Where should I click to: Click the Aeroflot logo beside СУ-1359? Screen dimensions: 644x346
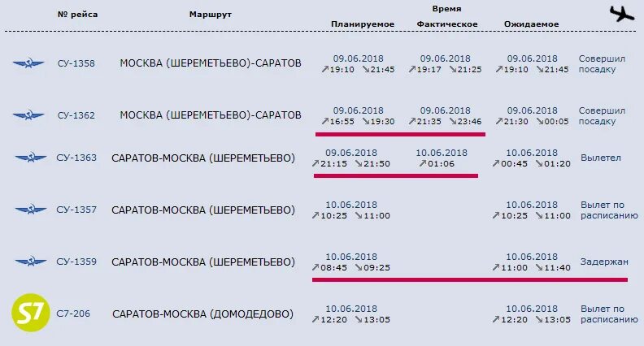pyautogui.click(x=31, y=262)
